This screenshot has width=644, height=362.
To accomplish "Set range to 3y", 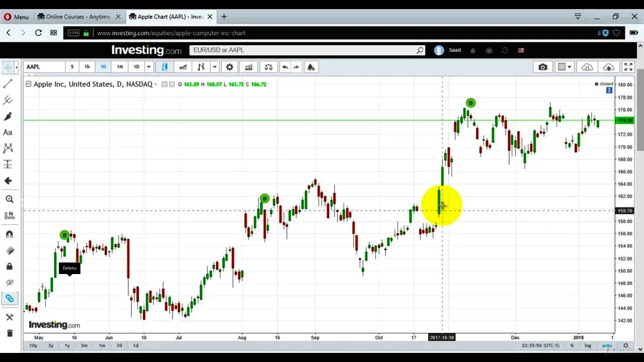I will [51, 345].
